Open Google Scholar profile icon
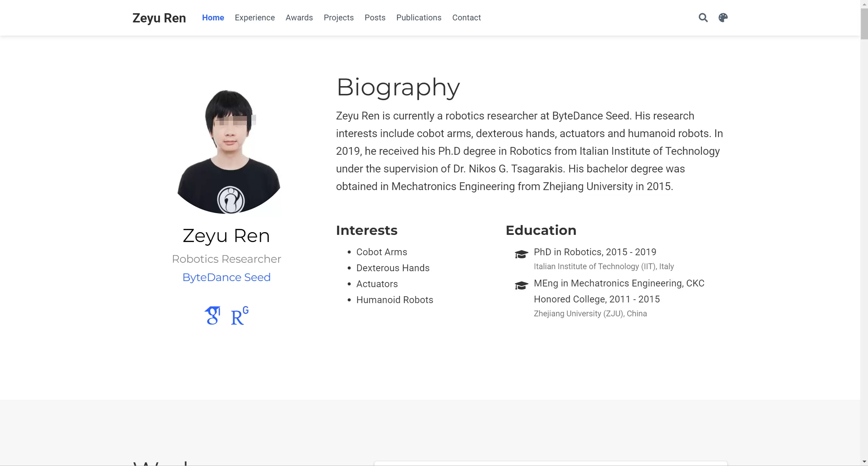The image size is (868, 466). [x=213, y=316]
